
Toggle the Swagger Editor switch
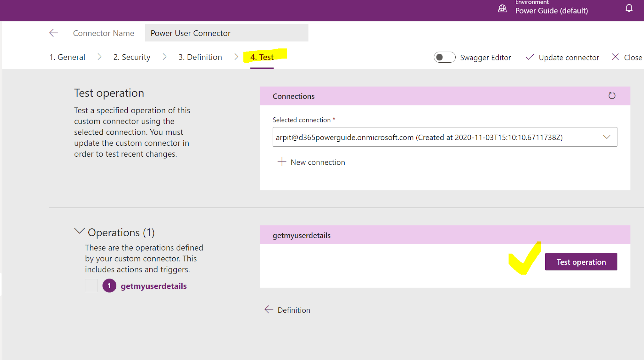444,57
